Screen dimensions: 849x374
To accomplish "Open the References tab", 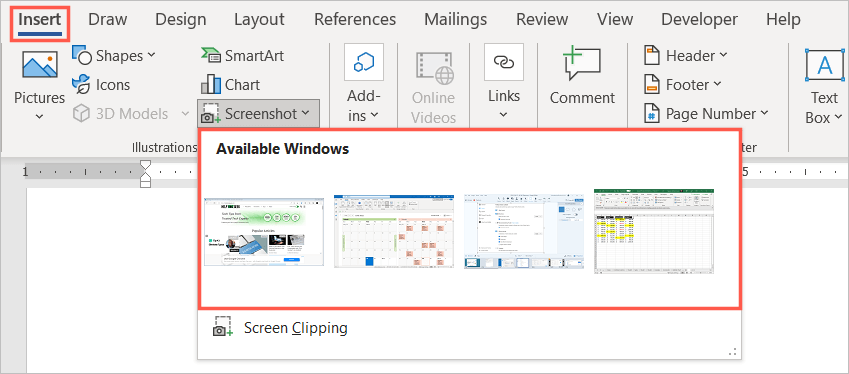I will 355,20.
